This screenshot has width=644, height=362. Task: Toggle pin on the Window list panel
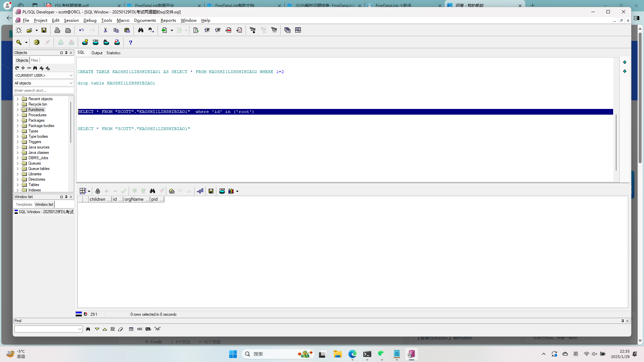pyautogui.click(x=66, y=197)
